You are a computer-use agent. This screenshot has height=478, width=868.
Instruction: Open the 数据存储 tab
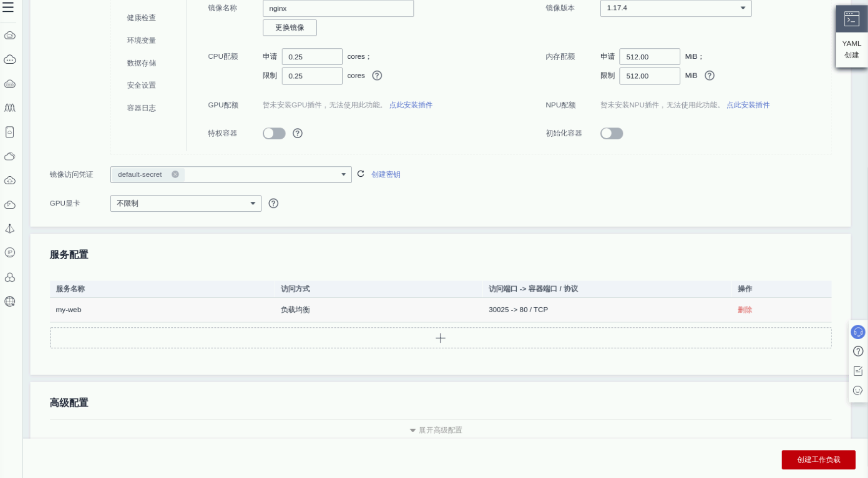pyautogui.click(x=141, y=63)
